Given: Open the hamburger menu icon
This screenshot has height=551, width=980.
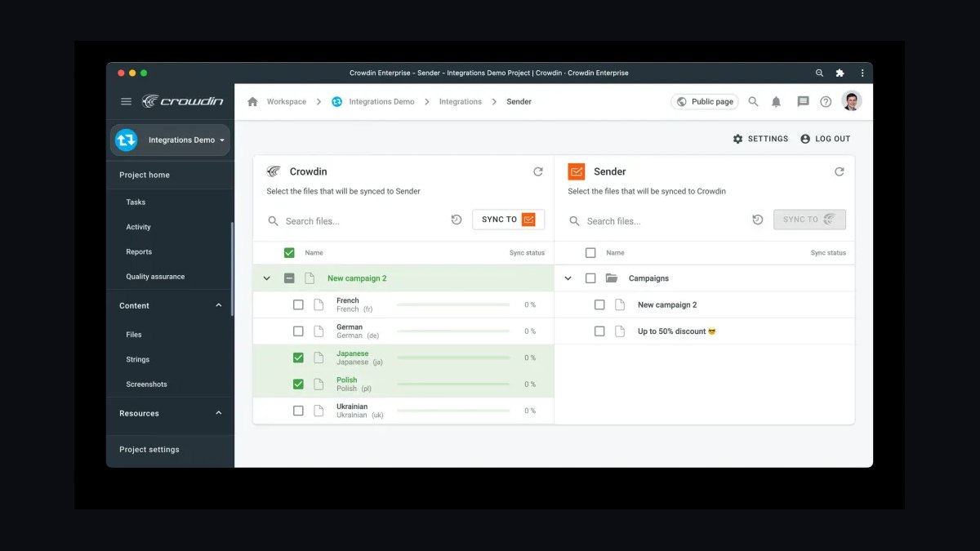Looking at the screenshot, I should [126, 101].
